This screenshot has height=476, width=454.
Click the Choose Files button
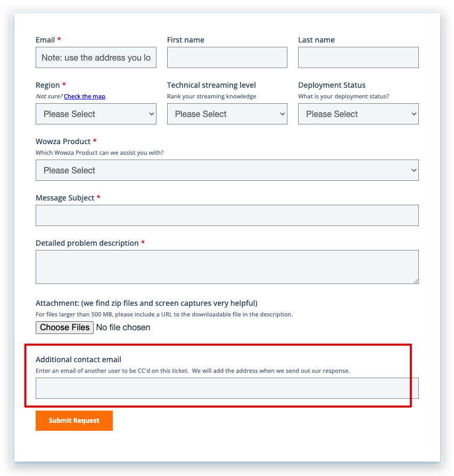pyautogui.click(x=65, y=328)
